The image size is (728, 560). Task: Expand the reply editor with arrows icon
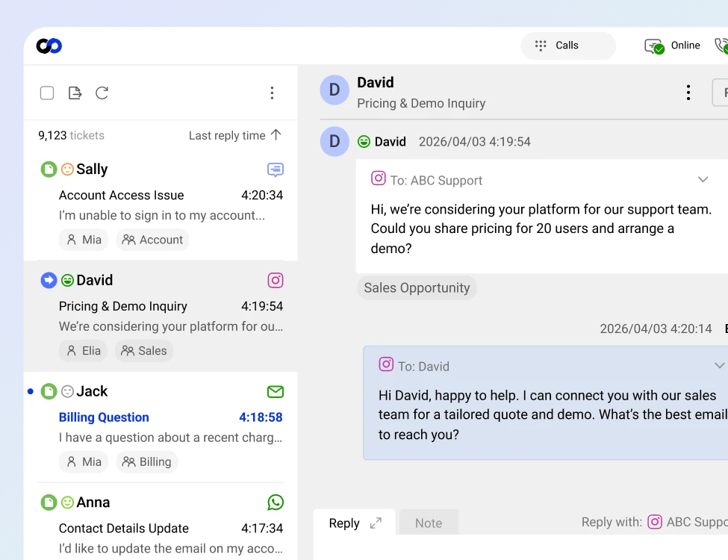click(376, 523)
